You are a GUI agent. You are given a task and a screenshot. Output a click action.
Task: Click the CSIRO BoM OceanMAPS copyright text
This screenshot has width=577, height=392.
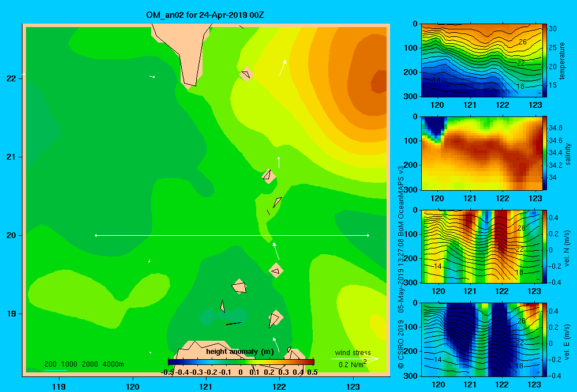coord(401,267)
